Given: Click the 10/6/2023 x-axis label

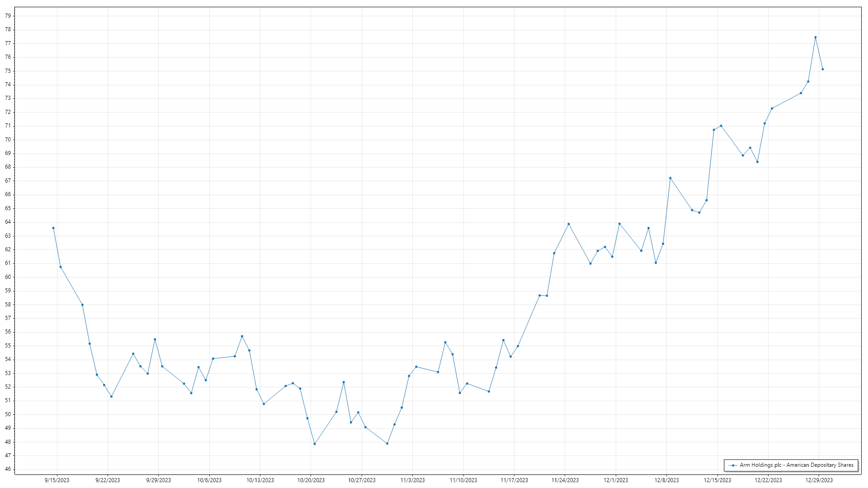Looking at the screenshot, I should coord(209,480).
